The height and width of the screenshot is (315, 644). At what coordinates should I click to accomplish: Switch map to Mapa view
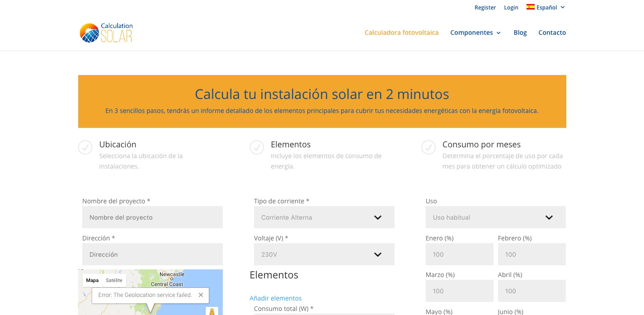pyautogui.click(x=92, y=280)
